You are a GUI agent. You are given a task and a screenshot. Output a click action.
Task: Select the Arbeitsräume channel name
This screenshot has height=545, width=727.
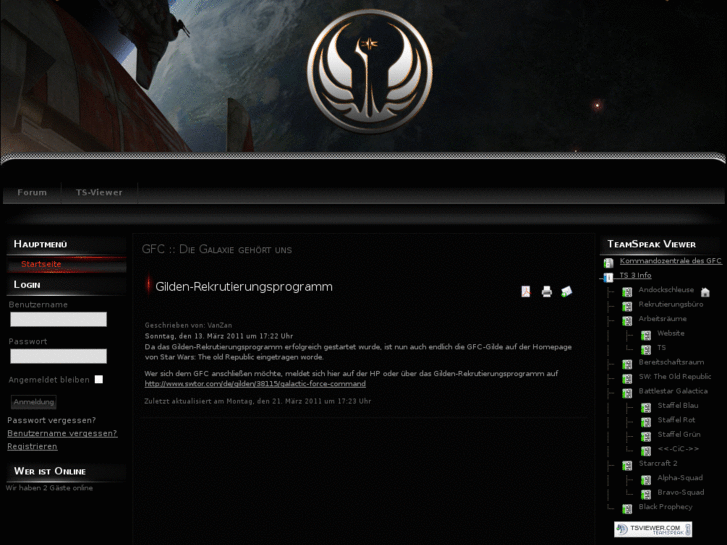663,319
